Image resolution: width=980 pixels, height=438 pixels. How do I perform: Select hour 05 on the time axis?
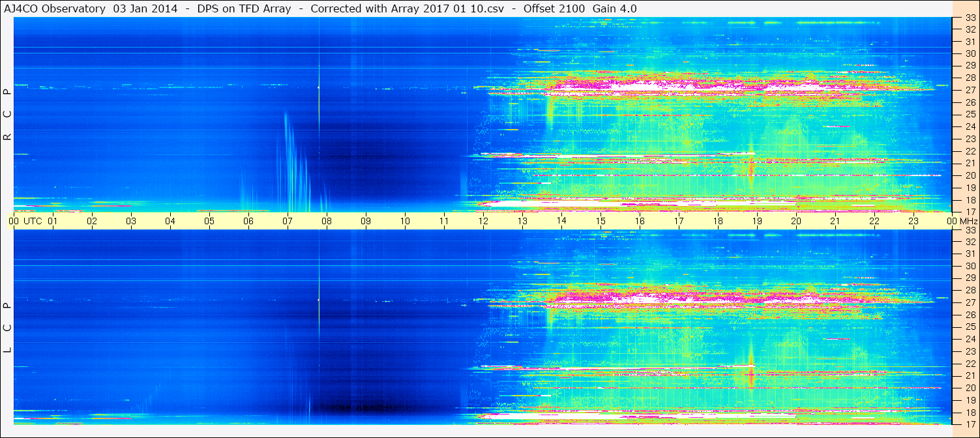point(209,221)
